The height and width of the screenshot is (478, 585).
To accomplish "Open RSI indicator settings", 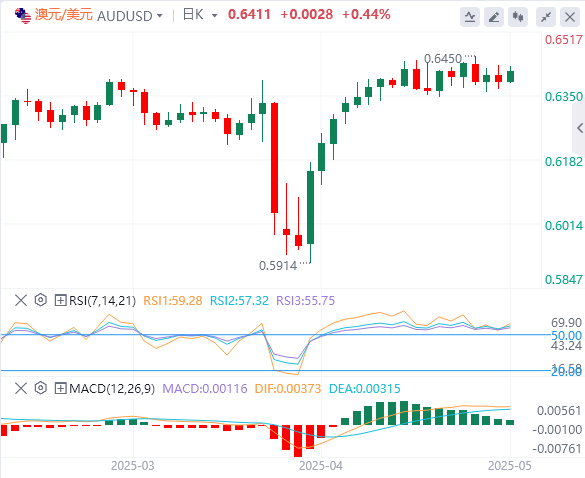I will click(41, 300).
